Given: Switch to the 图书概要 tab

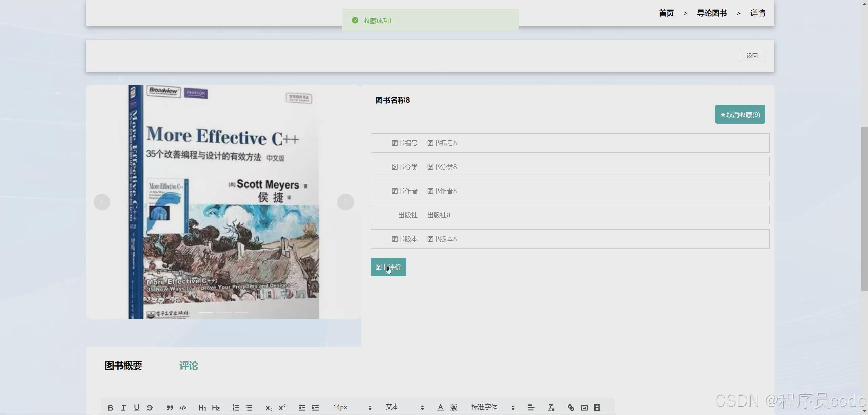Looking at the screenshot, I should point(123,365).
